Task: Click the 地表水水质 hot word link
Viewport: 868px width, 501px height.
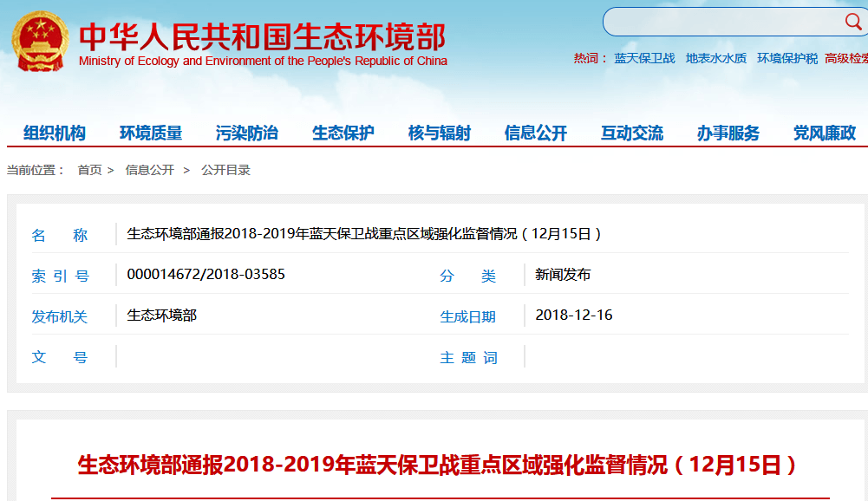Action: pos(715,58)
